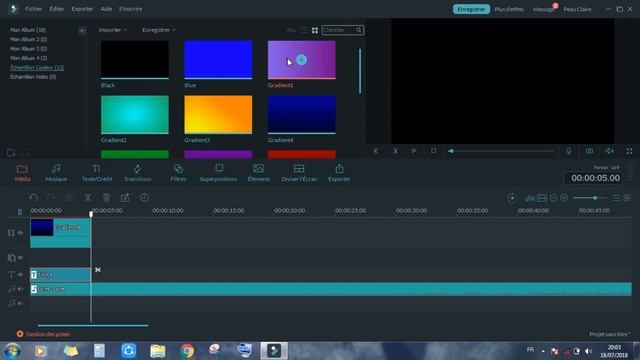Viewport: 640px width, 360px height.
Task: Open the Musique library tab
Action: pos(56,173)
